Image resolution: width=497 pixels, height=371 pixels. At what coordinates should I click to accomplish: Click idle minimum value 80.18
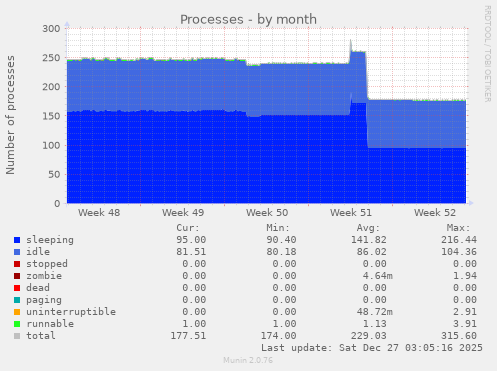(281, 252)
